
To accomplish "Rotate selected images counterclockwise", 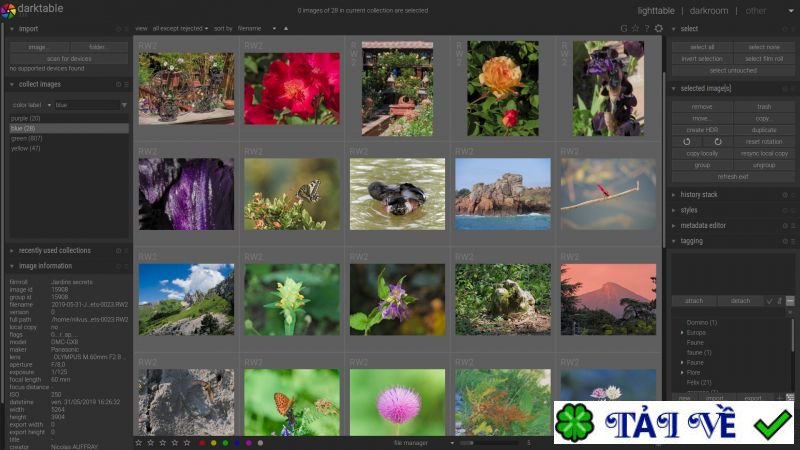I will tap(687, 142).
